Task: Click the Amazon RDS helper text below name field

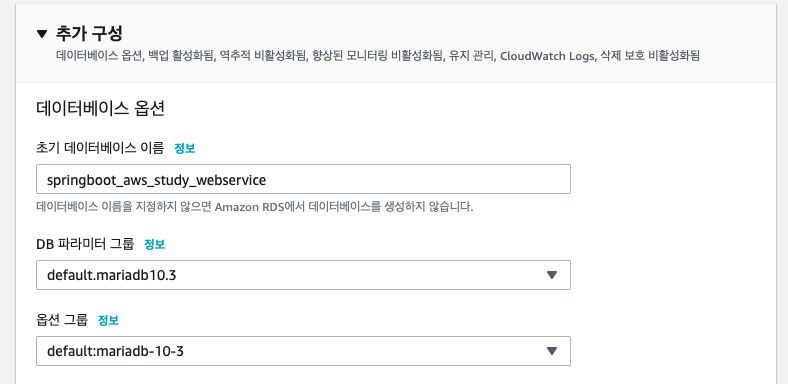Action: (x=255, y=207)
